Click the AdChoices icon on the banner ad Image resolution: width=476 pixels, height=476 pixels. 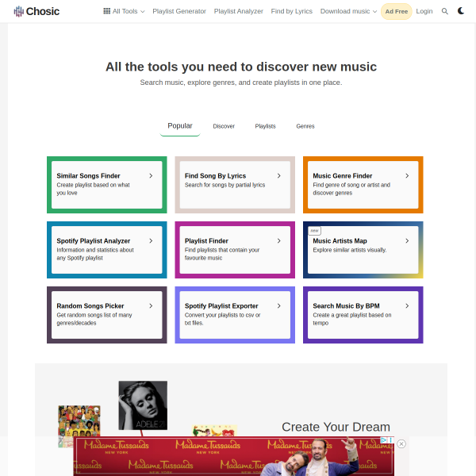[x=384, y=440]
